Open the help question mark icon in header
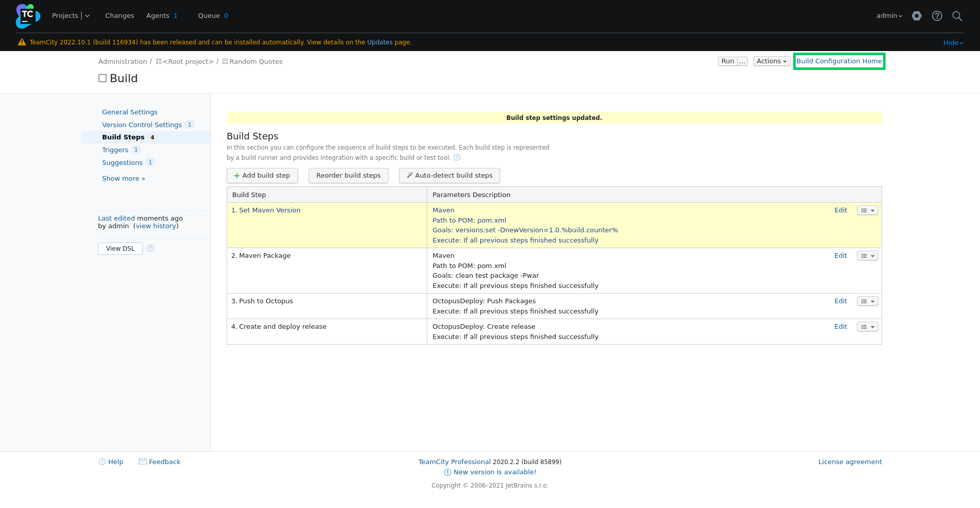980x508 pixels. [937, 16]
